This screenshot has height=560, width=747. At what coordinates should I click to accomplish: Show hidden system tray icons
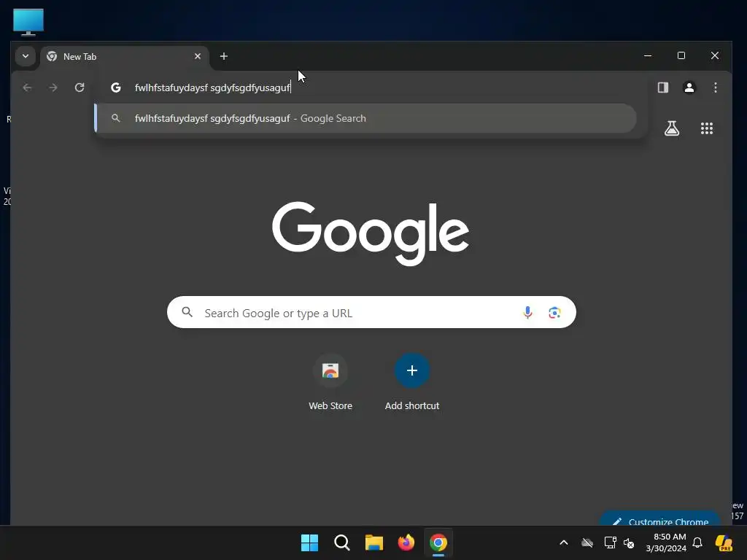(564, 542)
